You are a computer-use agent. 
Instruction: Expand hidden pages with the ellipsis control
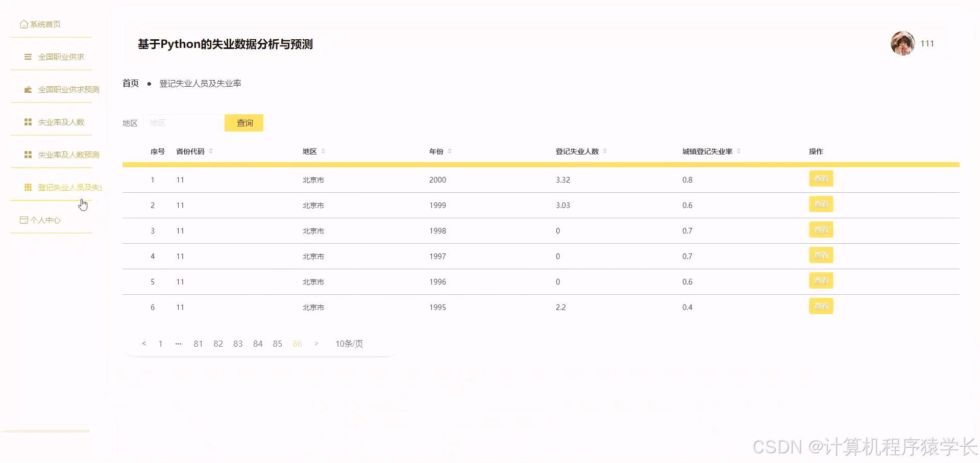pyautogui.click(x=178, y=344)
